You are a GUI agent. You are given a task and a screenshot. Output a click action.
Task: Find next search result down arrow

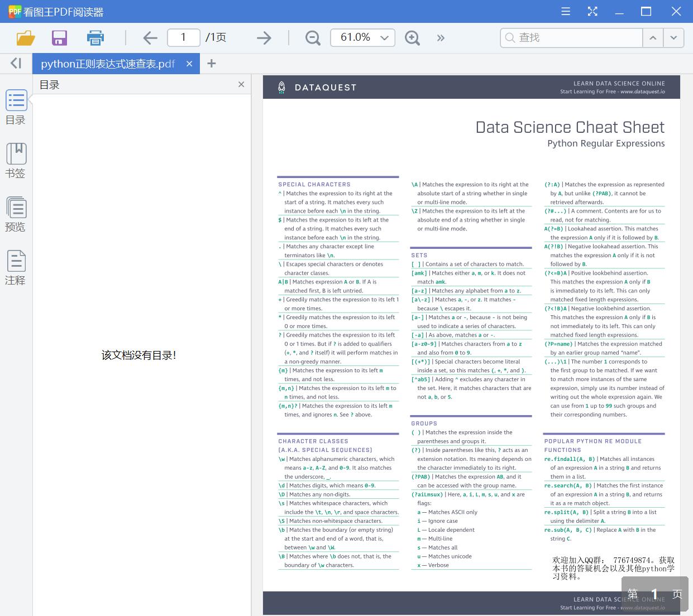click(x=673, y=38)
